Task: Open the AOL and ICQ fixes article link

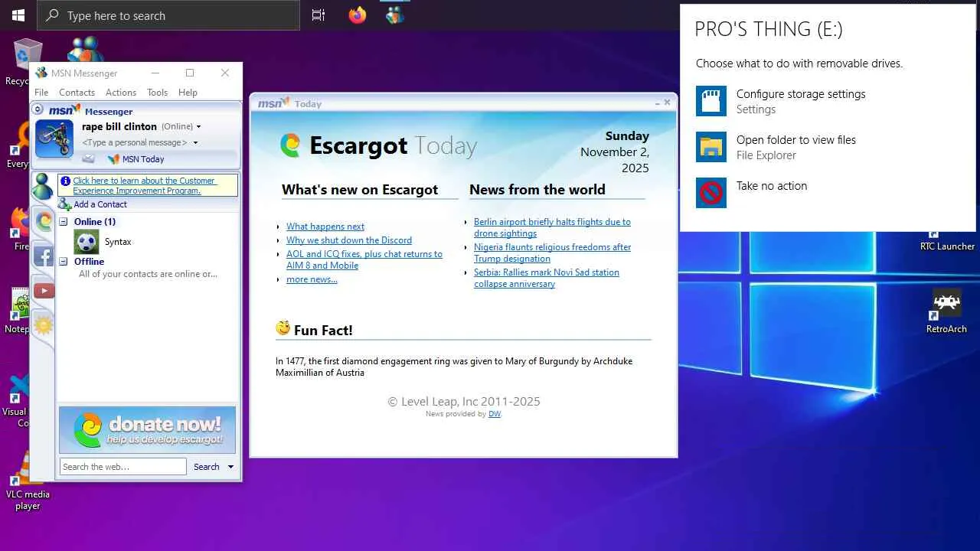Action: click(x=364, y=259)
